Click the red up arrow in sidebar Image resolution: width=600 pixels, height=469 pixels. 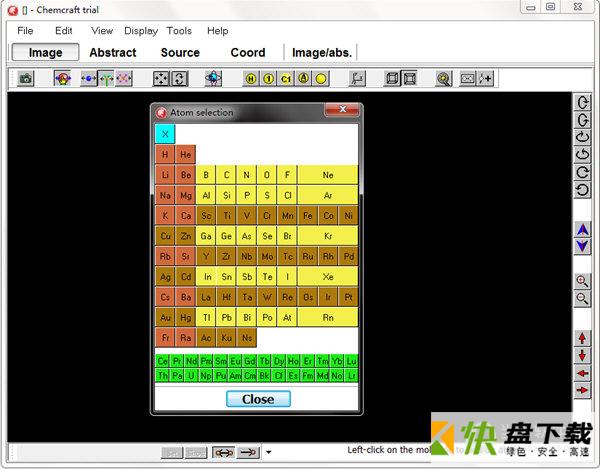coord(582,339)
